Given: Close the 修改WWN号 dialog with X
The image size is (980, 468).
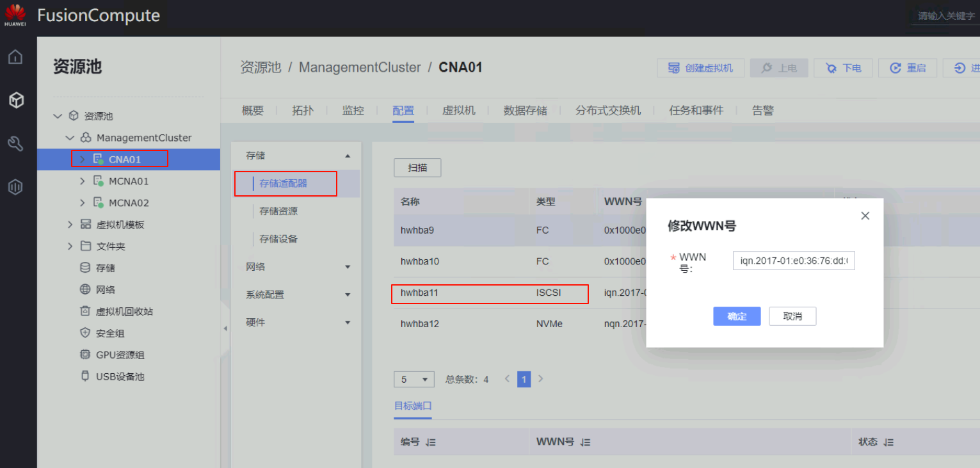Looking at the screenshot, I should pos(865,216).
